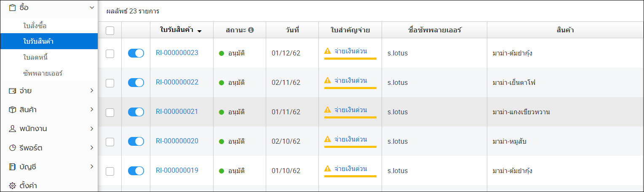
Task: Open ใบสั่งซื้อ in the sidebar
Action: (35, 26)
